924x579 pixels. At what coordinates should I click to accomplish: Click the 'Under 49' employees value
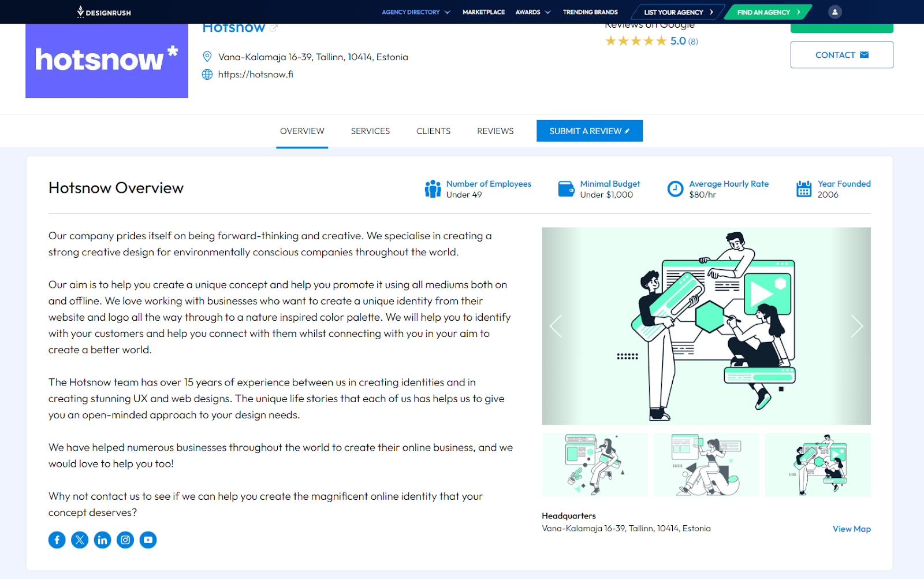tap(464, 195)
